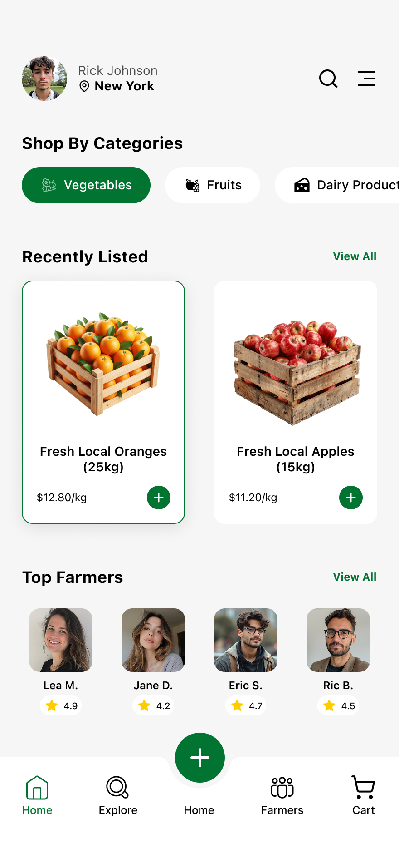Image resolution: width=399 pixels, height=868 pixels.
Task: Open the hamburger menu icon
Action: (366, 79)
